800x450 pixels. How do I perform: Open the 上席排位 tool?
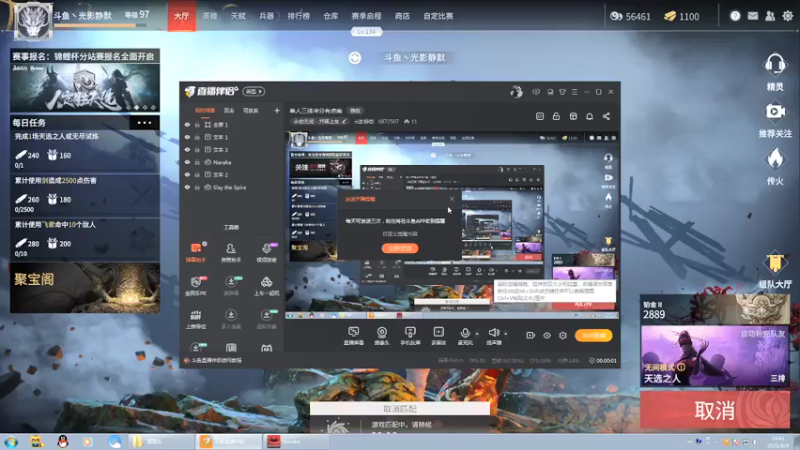[x=196, y=319]
